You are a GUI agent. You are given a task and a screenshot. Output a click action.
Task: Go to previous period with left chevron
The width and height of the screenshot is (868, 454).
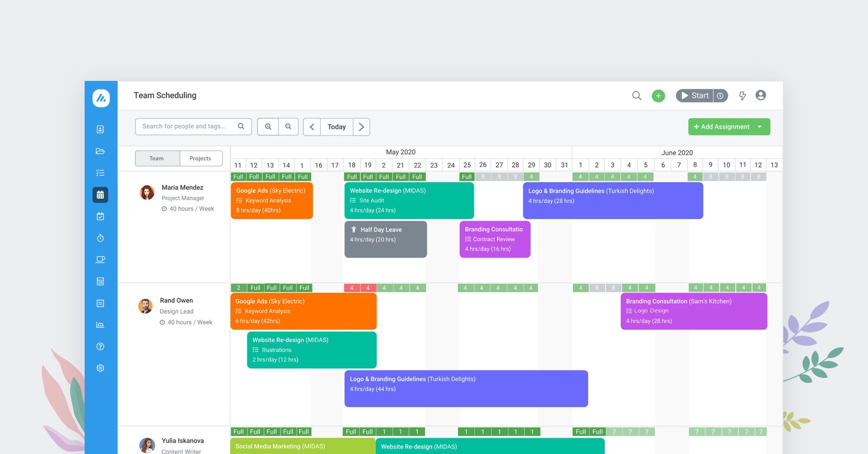312,127
